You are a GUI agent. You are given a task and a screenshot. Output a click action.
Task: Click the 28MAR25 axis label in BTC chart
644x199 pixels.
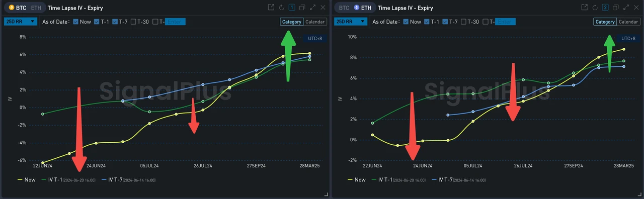point(309,165)
